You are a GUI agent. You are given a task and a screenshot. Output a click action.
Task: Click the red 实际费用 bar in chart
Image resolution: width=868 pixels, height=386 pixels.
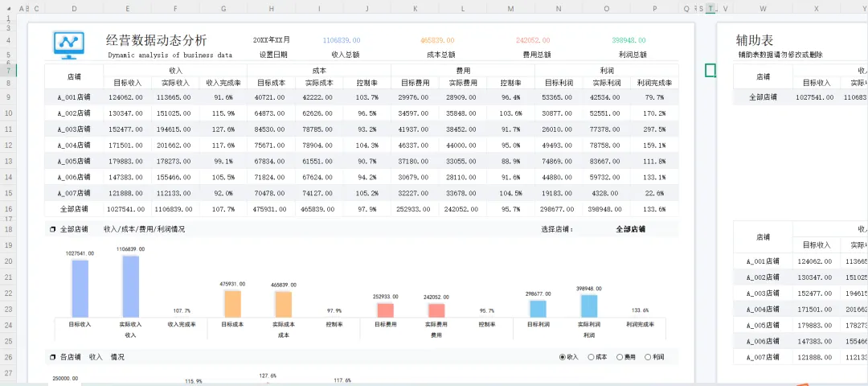[436, 310]
